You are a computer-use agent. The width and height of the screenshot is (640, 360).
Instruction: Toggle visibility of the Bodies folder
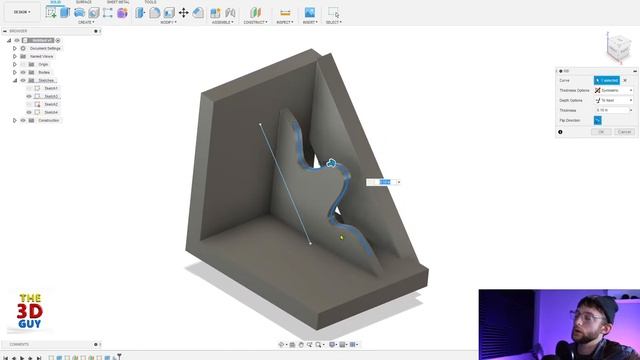(x=23, y=72)
